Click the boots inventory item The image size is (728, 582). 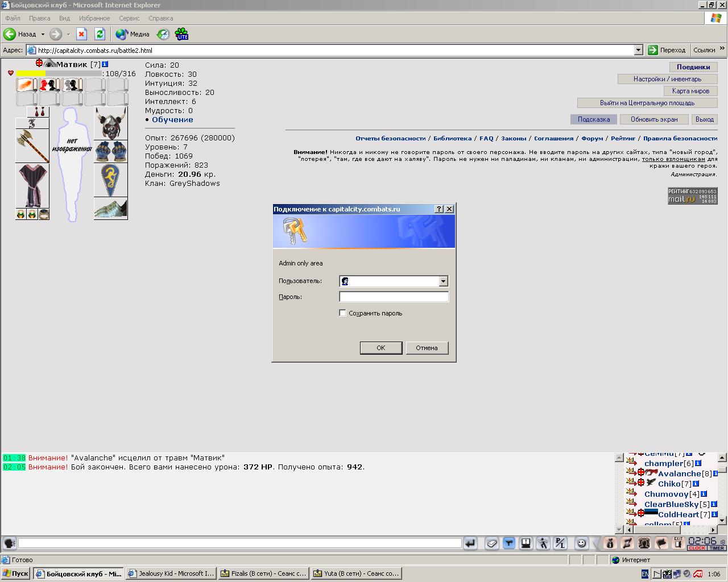point(111,208)
